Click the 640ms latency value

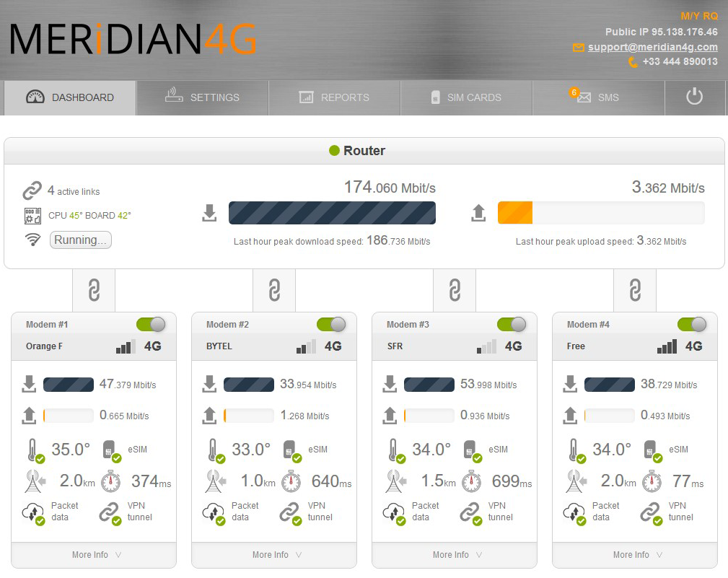coord(331,481)
